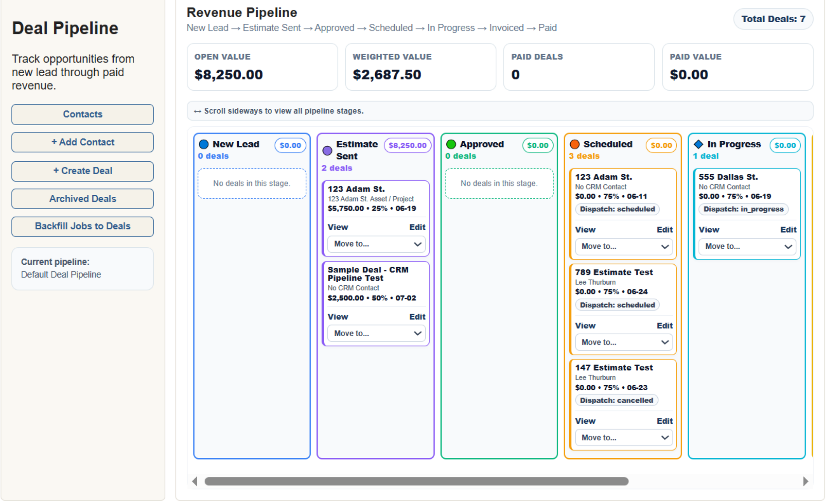829x504 pixels.
Task: Click the Default Deal Pipeline label
Action: [61, 275]
